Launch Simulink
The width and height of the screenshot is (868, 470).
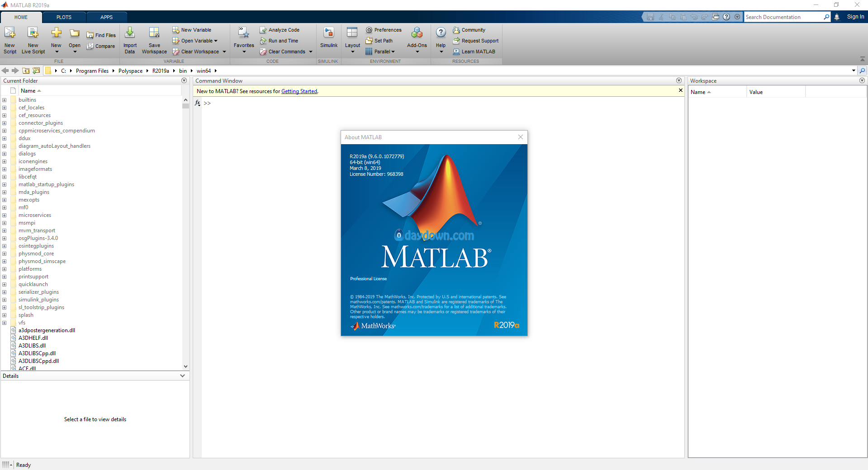pyautogui.click(x=329, y=37)
